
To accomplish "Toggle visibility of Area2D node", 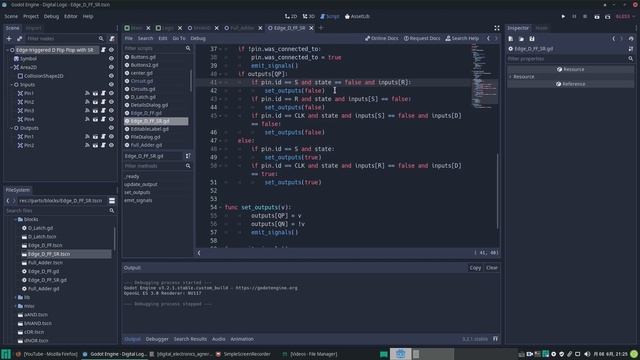I will 111,67.
